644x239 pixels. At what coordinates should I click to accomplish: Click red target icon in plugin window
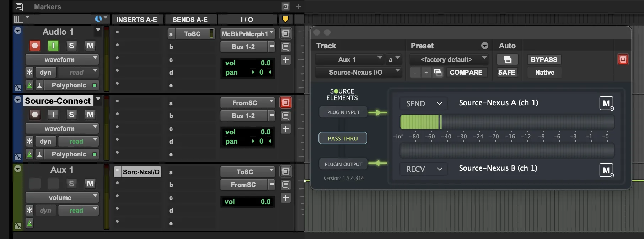623,59
